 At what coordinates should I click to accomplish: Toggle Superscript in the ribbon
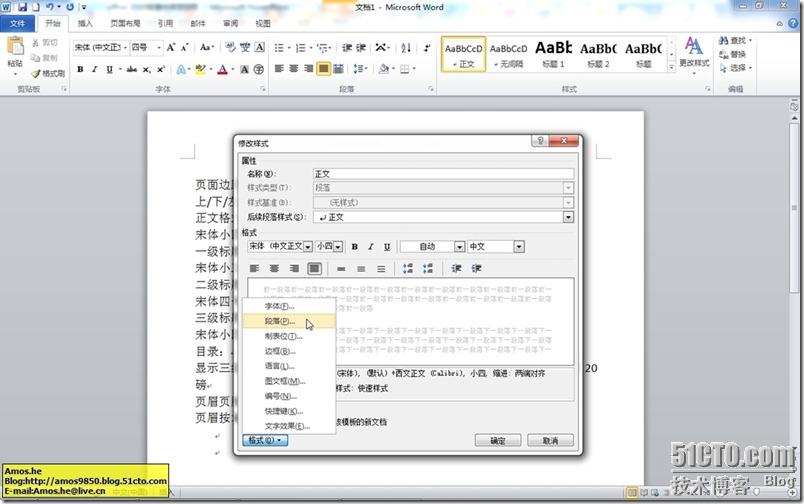click(161, 69)
